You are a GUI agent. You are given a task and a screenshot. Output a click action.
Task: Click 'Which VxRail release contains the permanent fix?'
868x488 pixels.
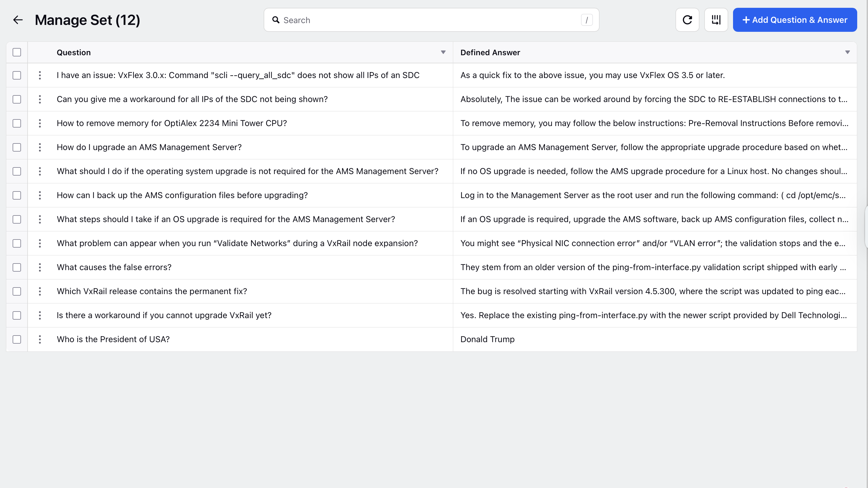tap(152, 291)
